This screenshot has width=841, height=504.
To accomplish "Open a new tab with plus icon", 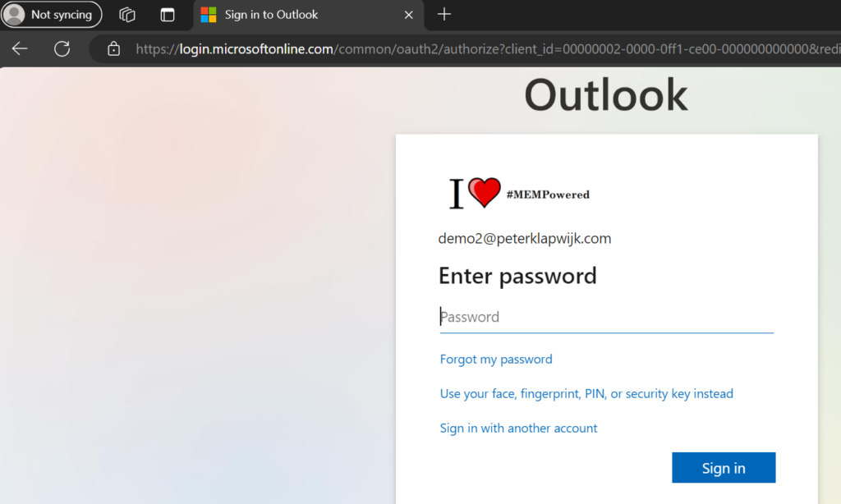I will point(444,15).
